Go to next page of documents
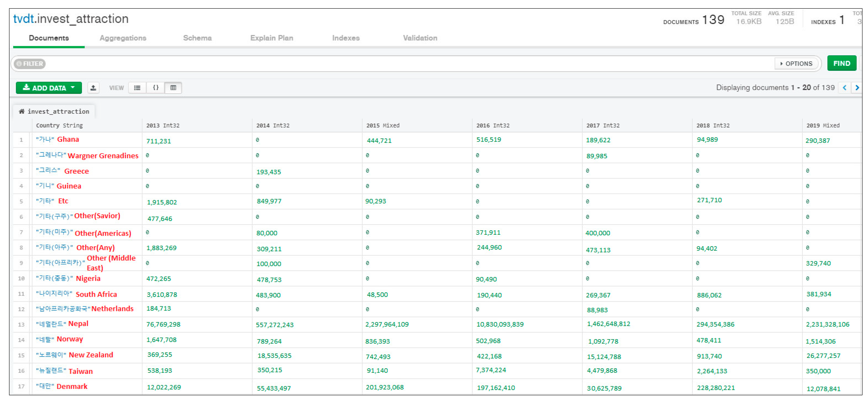 [x=857, y=88]
